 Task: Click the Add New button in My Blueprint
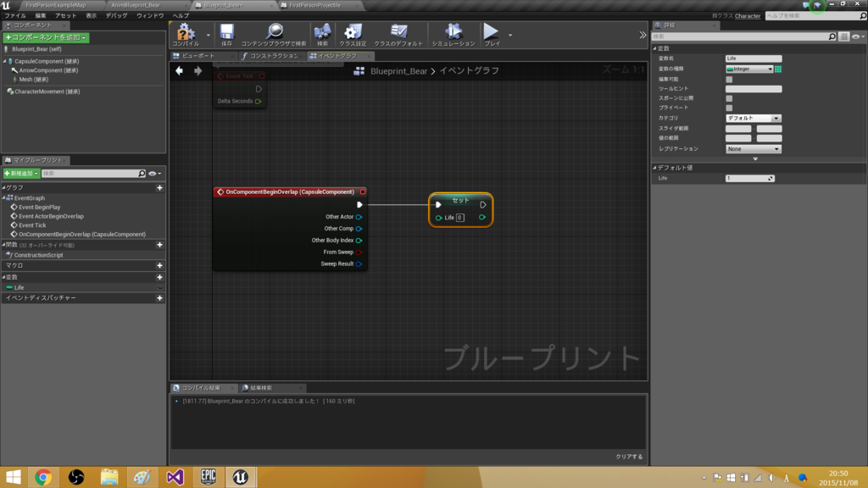[x=21, y=173]
